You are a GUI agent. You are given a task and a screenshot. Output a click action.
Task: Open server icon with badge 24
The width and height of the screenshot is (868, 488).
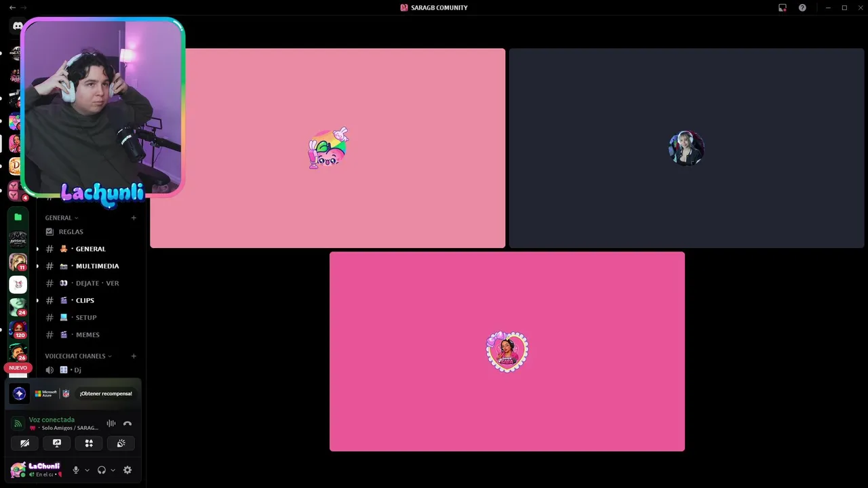pos(18,306)
